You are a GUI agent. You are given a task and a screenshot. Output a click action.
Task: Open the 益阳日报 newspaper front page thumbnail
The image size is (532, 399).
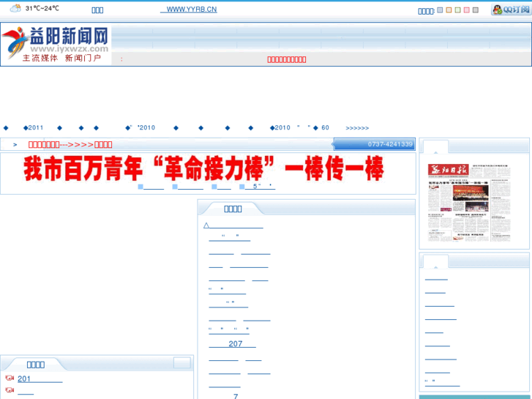tap(469, 203)
